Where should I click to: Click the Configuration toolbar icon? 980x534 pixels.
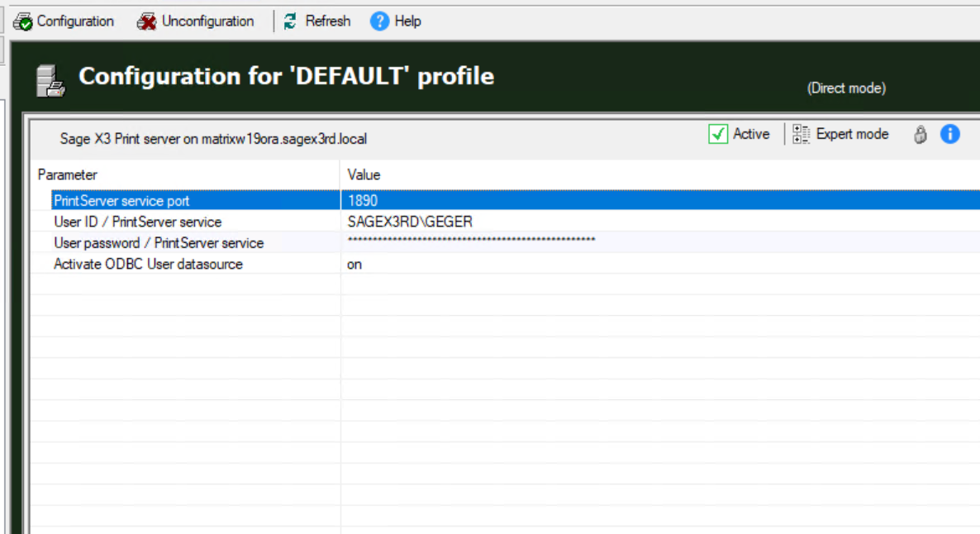tap(23, 21)
